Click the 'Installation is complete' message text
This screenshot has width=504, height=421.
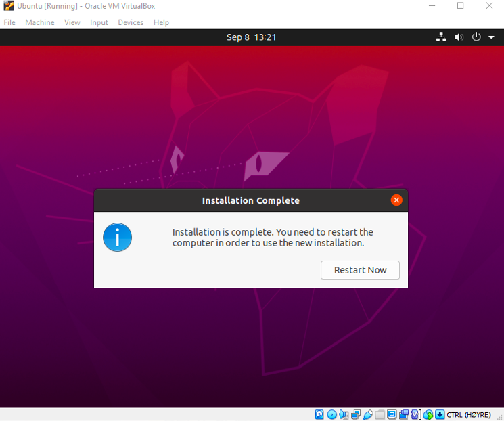273,238
